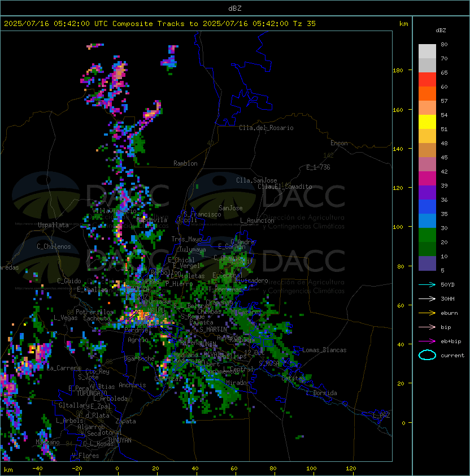
Task: Click the 'C_Guido' map label
Action: click(69, 281)
